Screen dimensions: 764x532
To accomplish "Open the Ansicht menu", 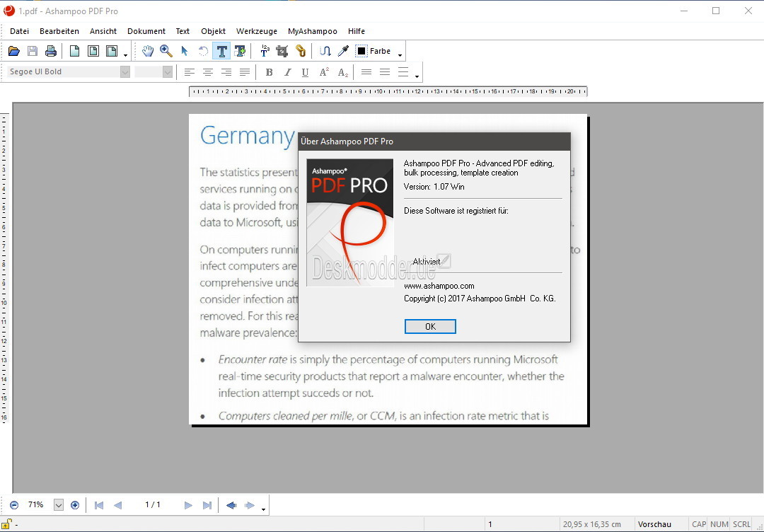I will (103, 31).
